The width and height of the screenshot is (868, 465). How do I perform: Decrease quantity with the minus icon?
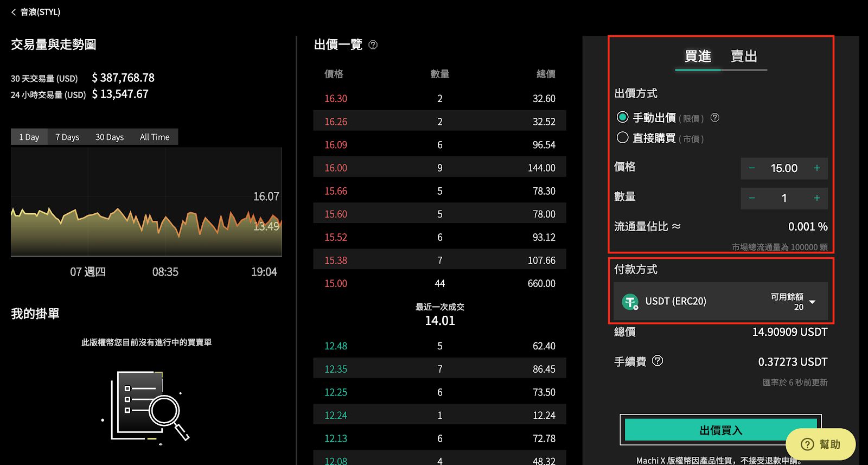[752, 198]
